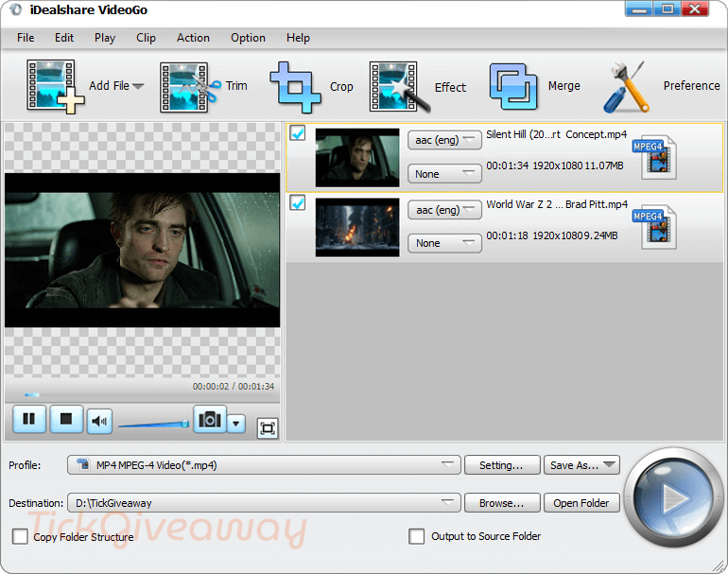Open the Edit menu
The height and width of the screenshot is (574, 728).
coord(64,38)
